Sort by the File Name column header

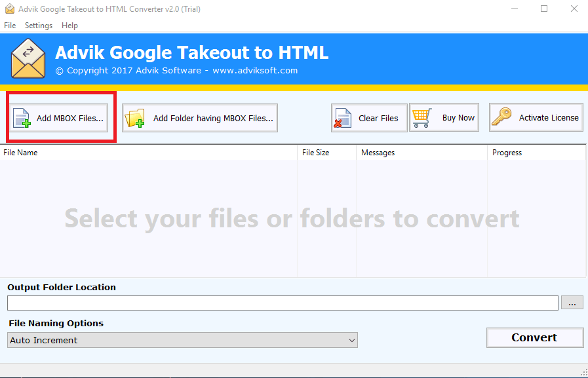coord(149,153)
